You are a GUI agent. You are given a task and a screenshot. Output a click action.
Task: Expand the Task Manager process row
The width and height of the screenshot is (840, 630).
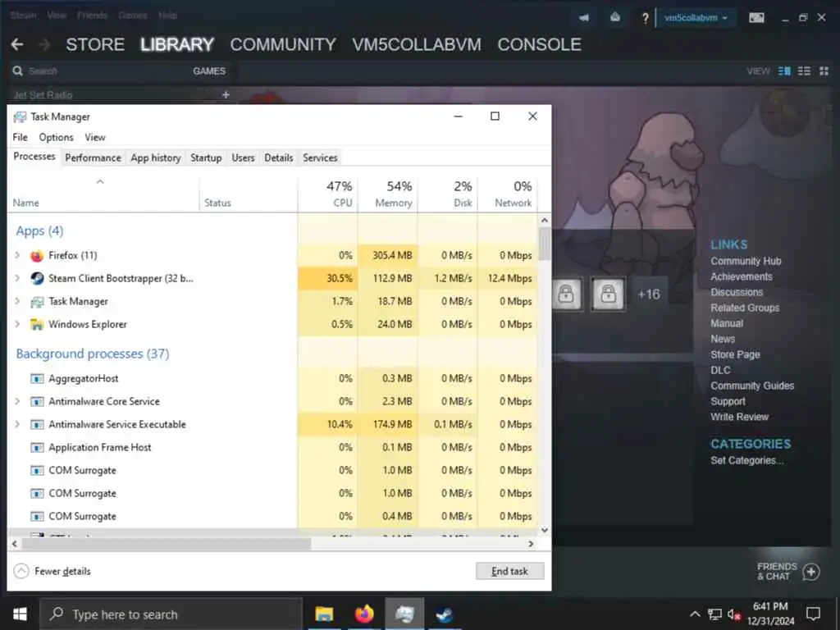click(x=17, y=302)
